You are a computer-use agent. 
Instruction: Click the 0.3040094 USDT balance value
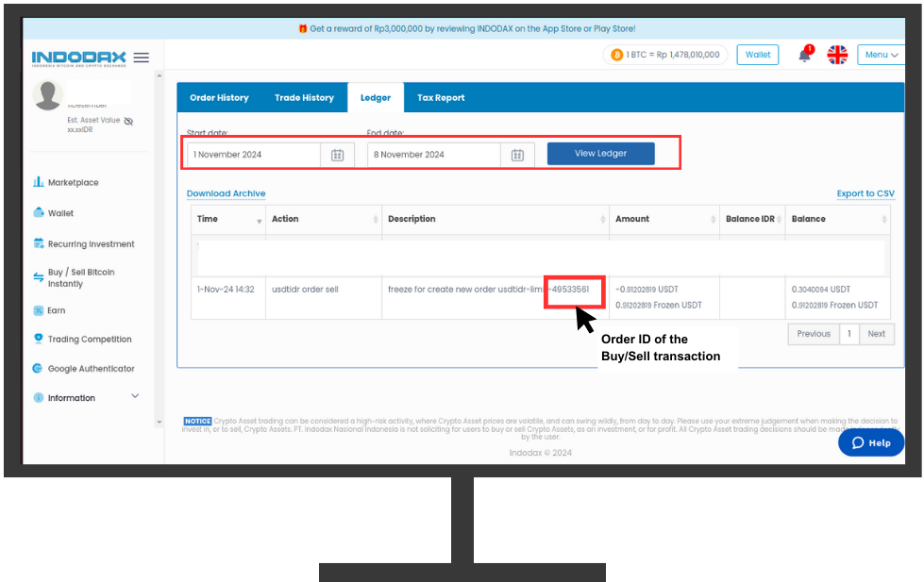pyautogui.click(x=821, y=290)
